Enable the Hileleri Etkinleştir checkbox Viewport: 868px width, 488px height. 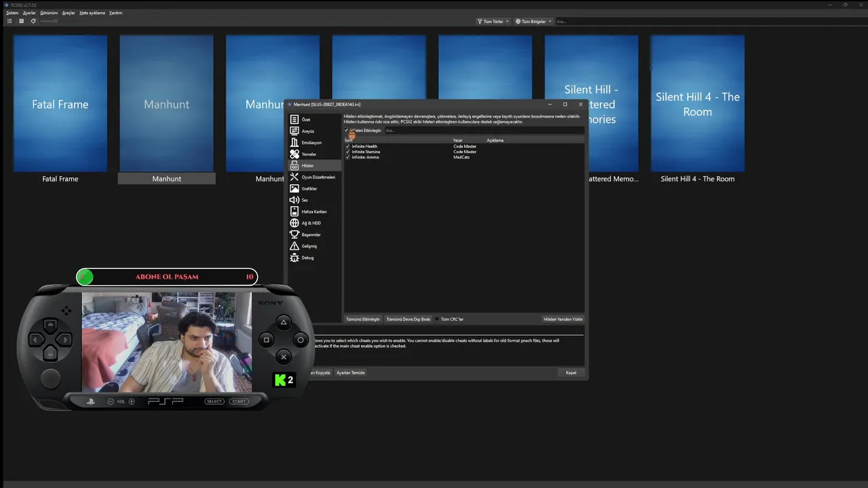pyautogui.click(x=347, y=130)
